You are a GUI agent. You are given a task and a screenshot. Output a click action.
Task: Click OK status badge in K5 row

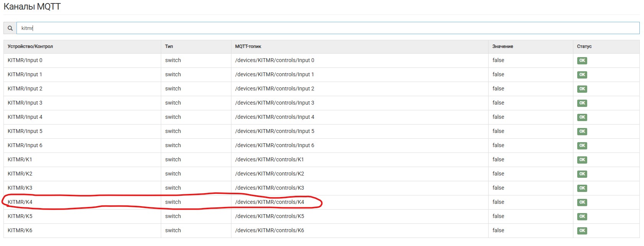click(582, 216)
